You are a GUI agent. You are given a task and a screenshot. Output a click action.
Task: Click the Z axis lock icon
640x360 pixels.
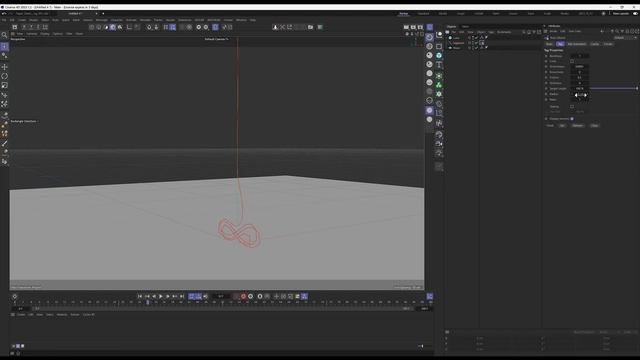tap(38, 27)
